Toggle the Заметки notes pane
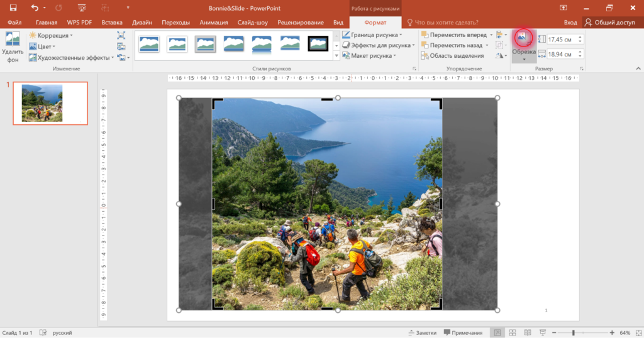Viewport: 644px width, 338px height. (423, 333)
